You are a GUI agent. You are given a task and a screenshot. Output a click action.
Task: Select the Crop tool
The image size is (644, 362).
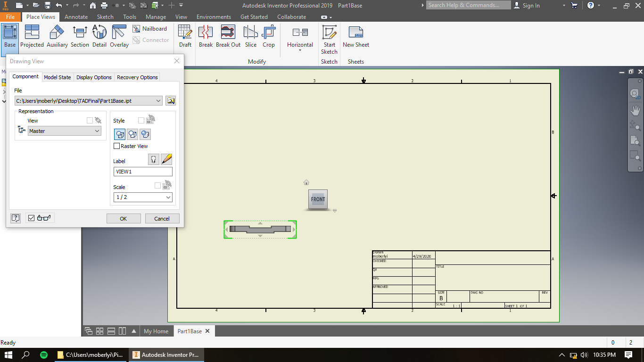(x=269, y=36)
